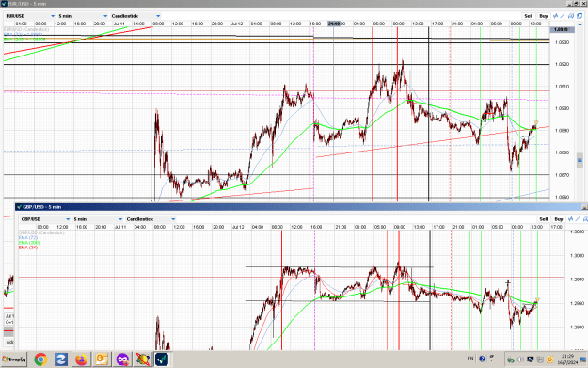Open the GBP/USD instrument dropdown
The width and height of the screenshot is (588, 368).
[45, 219]
